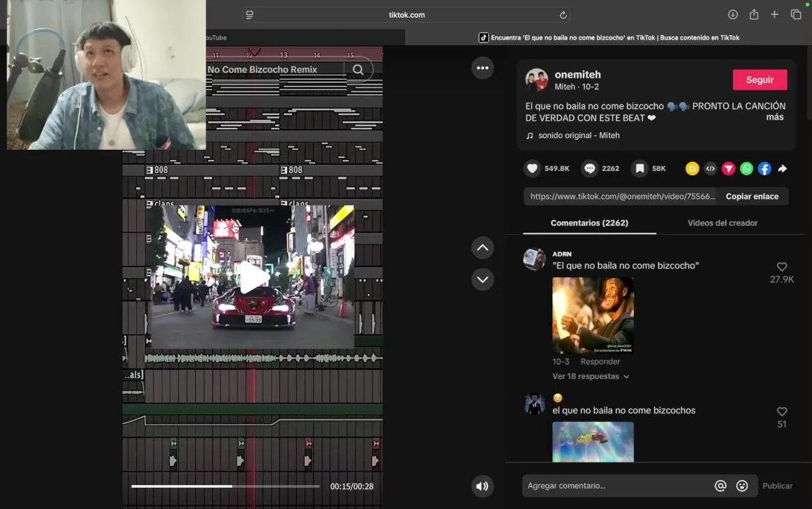This screenshot has height=509, width=812.
Task: Open the image in ADRN's comment
Action: point(593,315)
